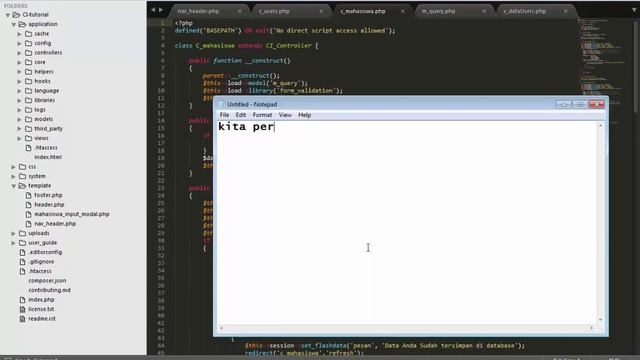Click index.php file icon in sidebar
The image size is (640, 360).
point(22,300)
